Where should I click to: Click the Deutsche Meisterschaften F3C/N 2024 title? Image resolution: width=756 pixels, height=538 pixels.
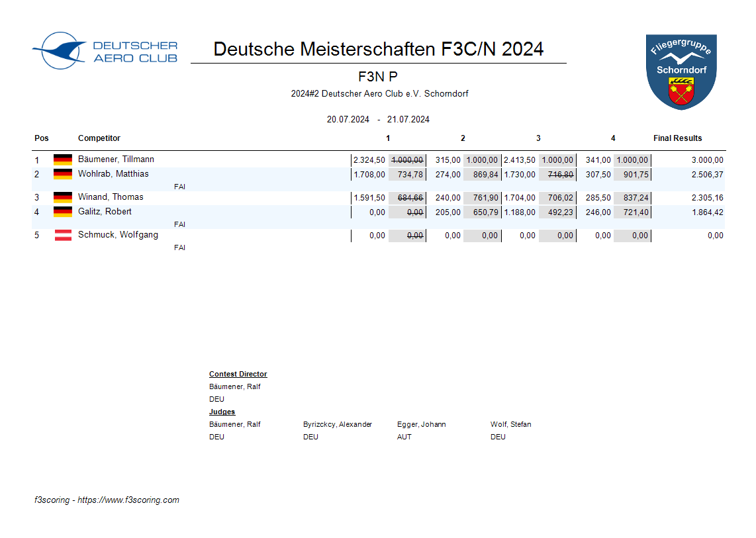coord(379,49)
